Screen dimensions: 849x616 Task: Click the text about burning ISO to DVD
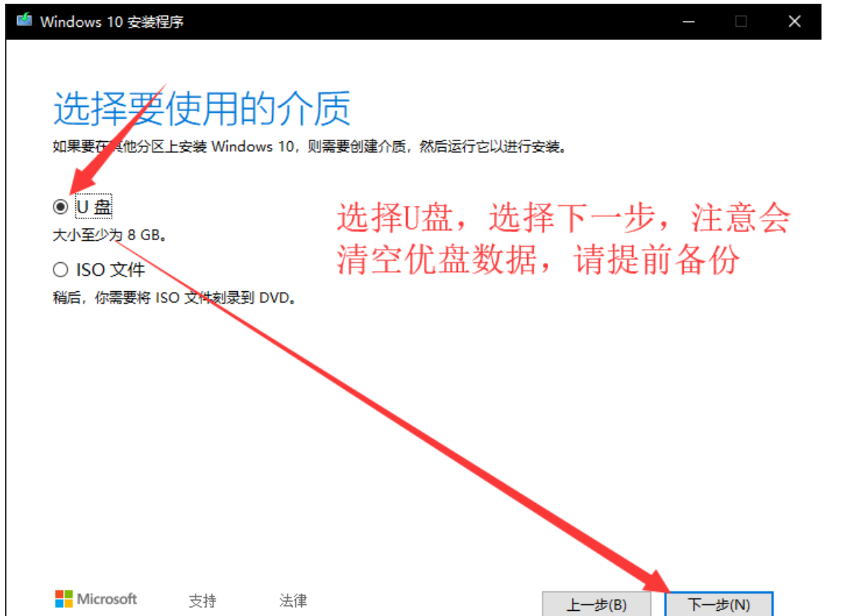point(175,298)
